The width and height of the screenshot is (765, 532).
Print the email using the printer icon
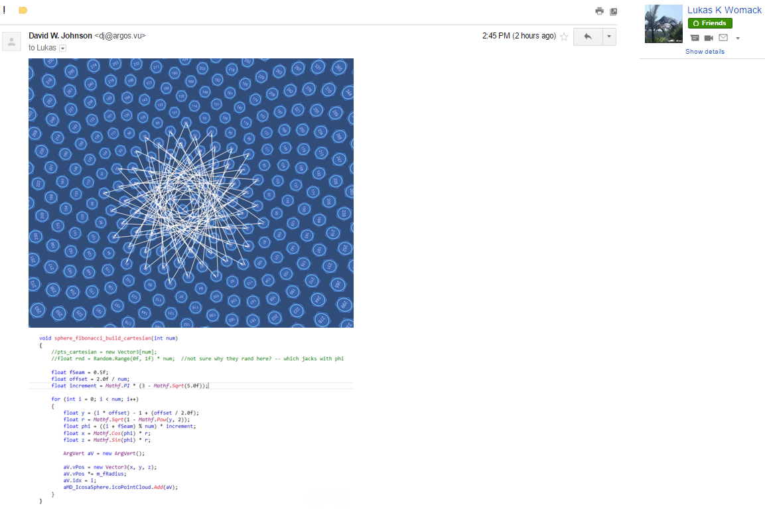pyautogui.click(x=599, y=11)
